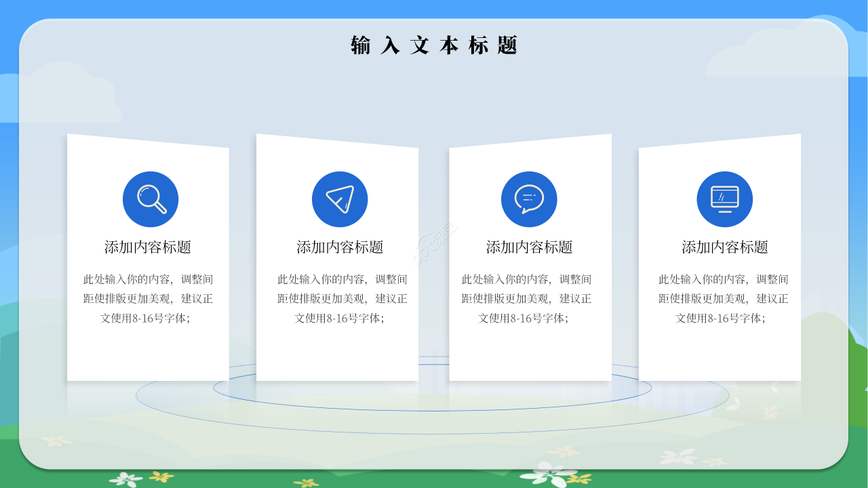Click the first card's 添加内容标题 heading
The width and height of the screenshot is (868, 488).
(x=149, y=247)
